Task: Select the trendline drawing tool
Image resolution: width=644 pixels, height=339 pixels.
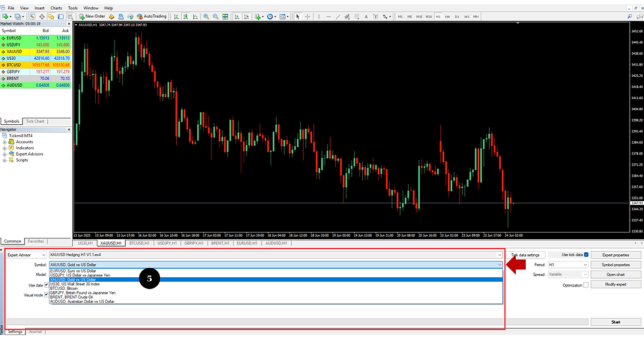Action: (338, 16)
